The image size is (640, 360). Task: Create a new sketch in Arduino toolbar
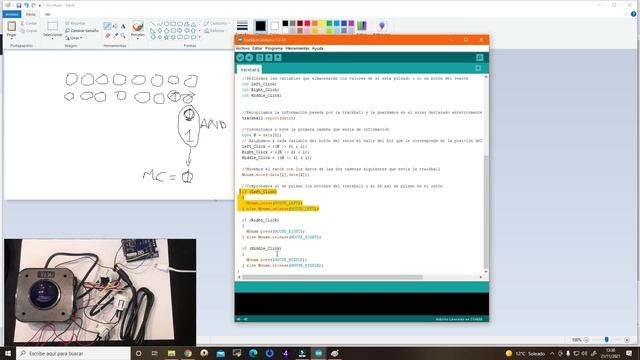pyautogui.click(x=260, y=58)
